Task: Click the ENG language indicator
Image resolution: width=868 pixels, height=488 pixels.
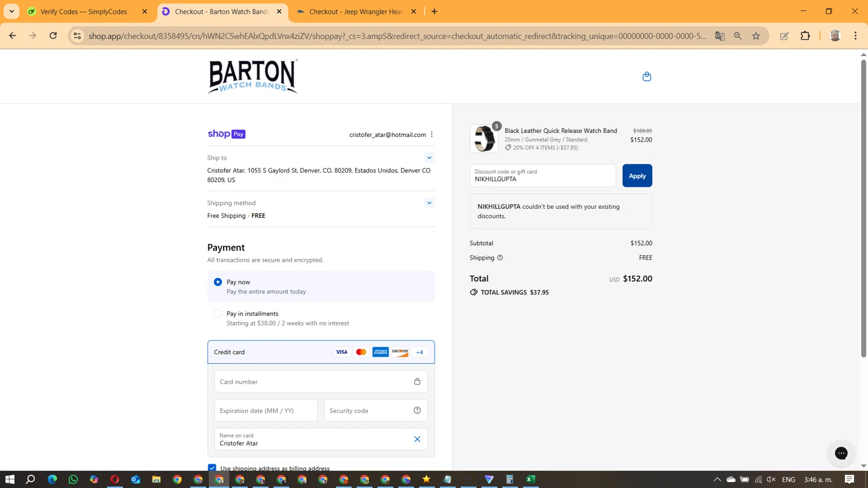Action: 788,479
